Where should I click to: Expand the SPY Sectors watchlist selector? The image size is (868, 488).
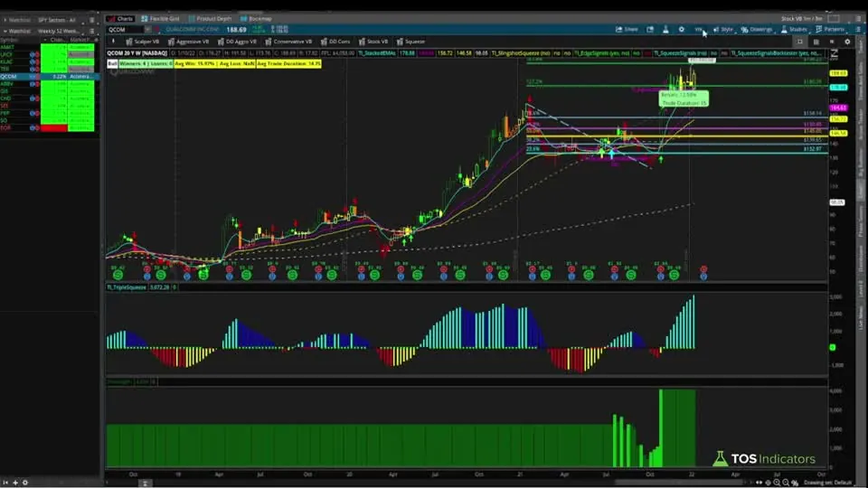click(56, 20)
